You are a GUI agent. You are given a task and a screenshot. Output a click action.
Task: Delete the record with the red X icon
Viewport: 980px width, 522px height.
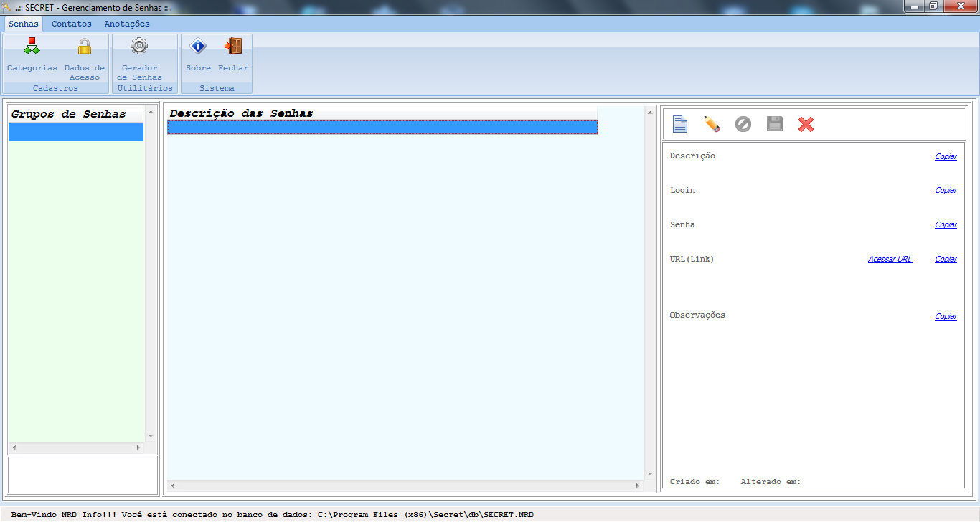806,124
